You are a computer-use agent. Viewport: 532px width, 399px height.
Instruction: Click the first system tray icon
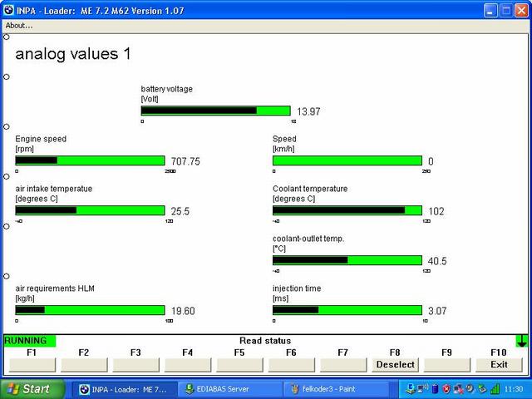point(410,388)
